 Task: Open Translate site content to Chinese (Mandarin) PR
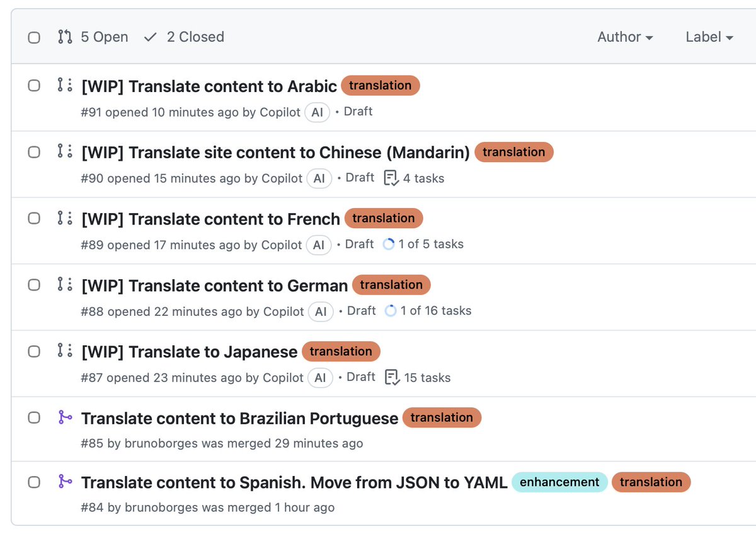coord(276,153)
